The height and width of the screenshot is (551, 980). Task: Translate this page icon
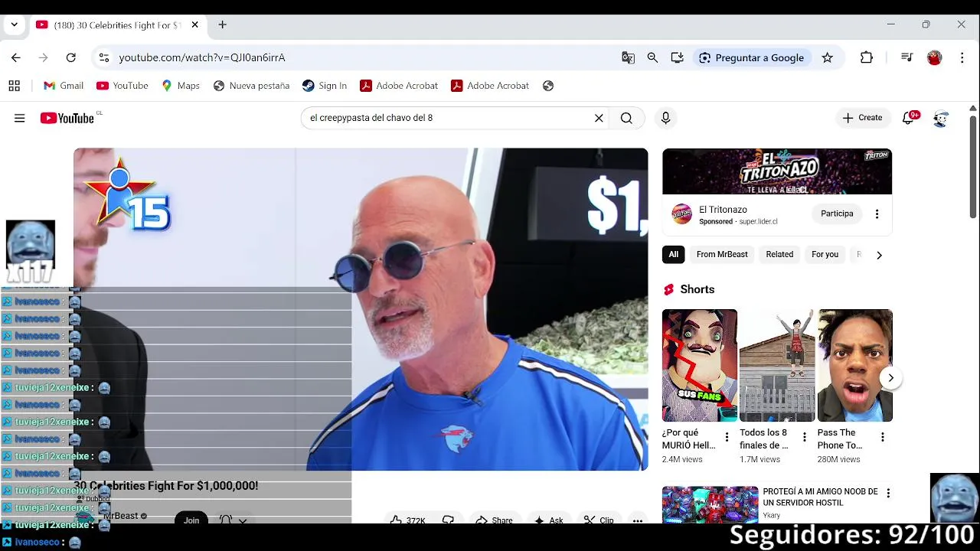point(628,57)
